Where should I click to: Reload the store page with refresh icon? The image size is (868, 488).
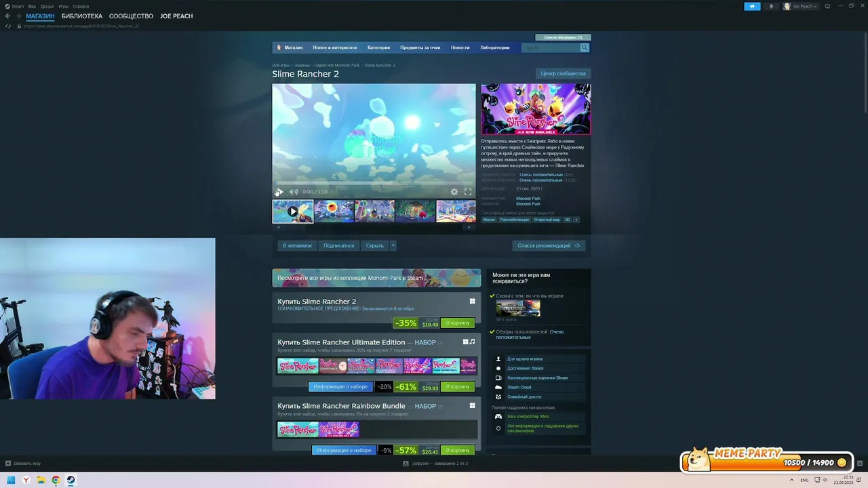pyautogui.click(x=8, y=26)
